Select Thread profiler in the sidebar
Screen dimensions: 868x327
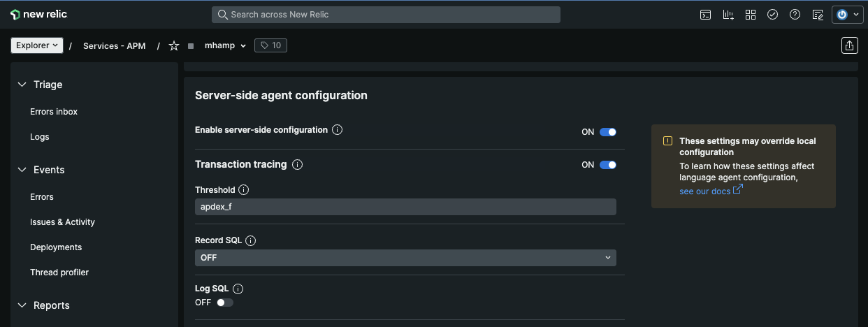[59, 272]
